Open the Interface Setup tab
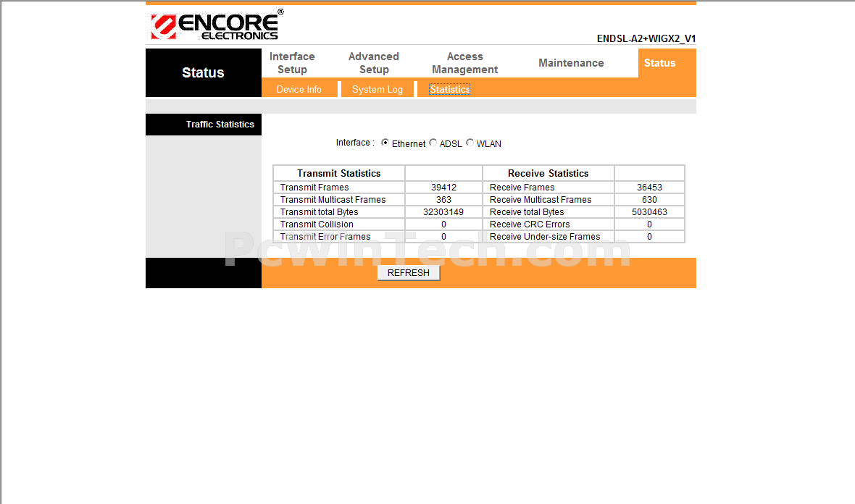The height and width of the screenshot is (504, 855). (x=292, y=63)
